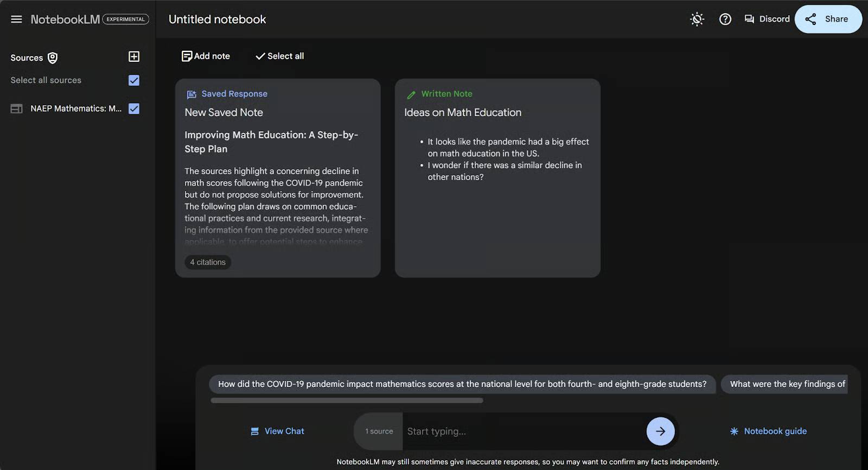Toggle the light/dark theme icon
Image resolution: width=868 pixels, height=470 pixels.
pos(697,20)
